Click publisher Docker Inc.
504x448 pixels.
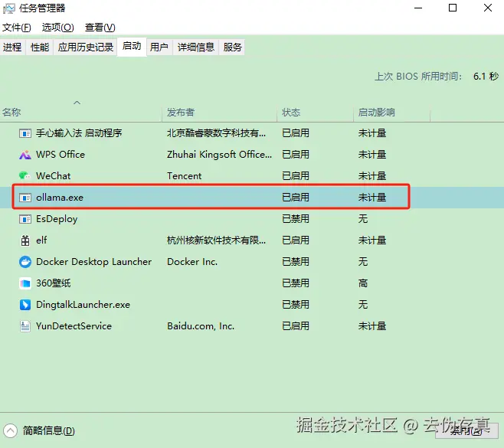(x=192, y=262)
